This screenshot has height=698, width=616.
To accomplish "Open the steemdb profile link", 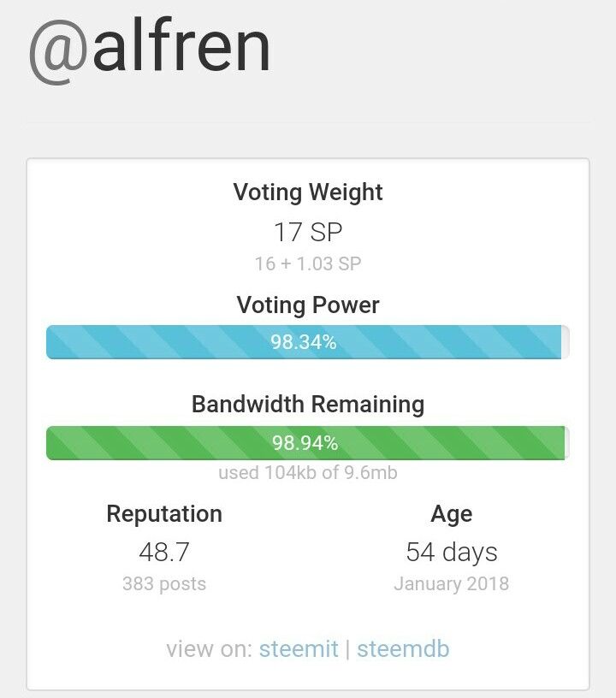I will [x=403, y=649].
